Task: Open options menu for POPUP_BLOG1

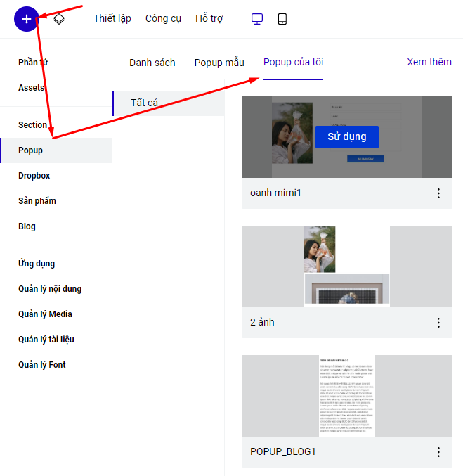Action: (438, 451)
